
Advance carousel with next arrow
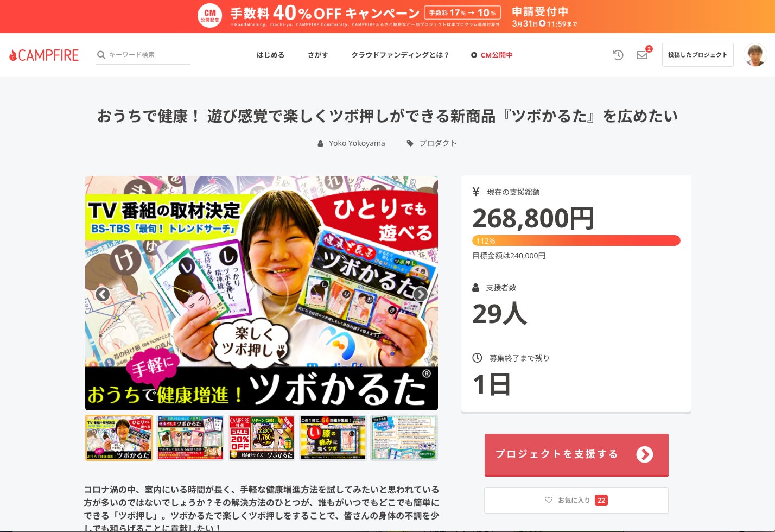point(421,294)
